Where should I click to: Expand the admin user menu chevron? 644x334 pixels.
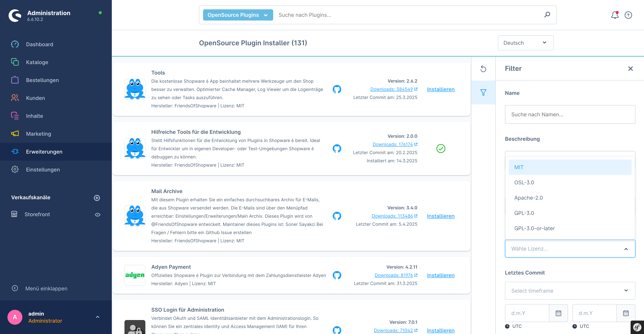pos(97,317)
